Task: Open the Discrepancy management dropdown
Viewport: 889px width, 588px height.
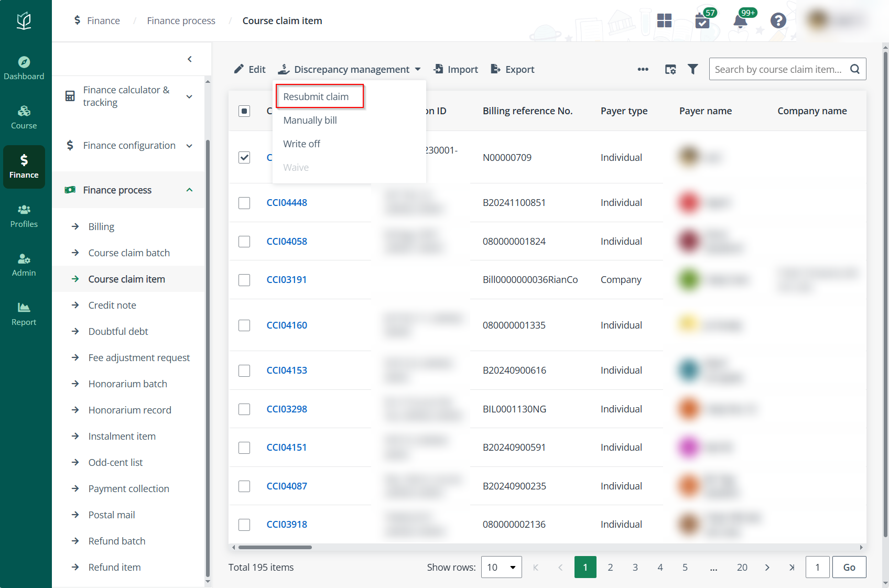Action: click(350, 69)
